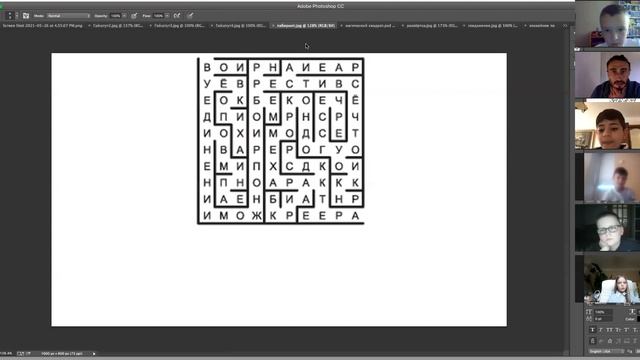
Task: Switch to the last visible document tab
Action: click(542, 25)
